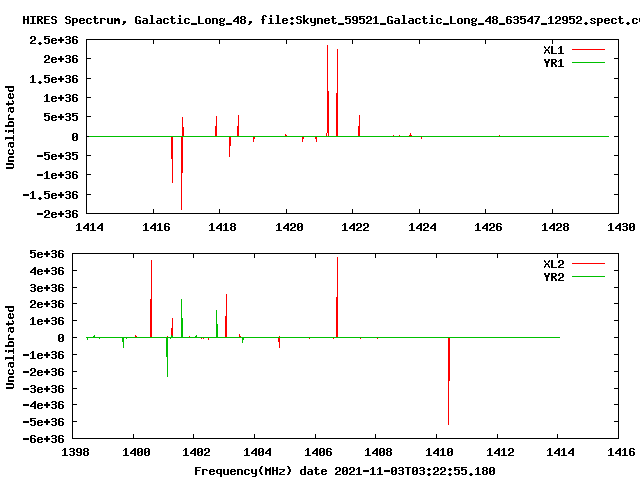The height and width of the screenshot is (480, 640).
Task: Click the 5e+36 y-axis tick label
Action: pos(47,254)
